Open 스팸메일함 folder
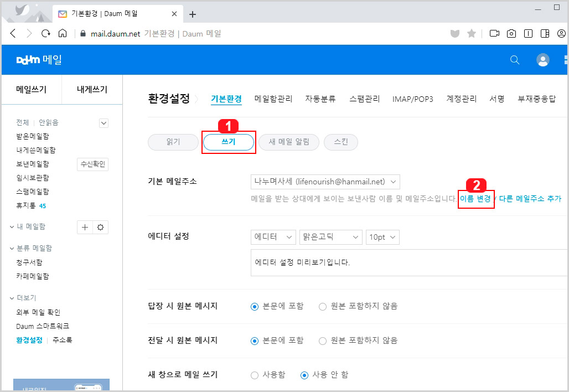Image resolution: width=569 pixels, height=392 pixels. click(x=33, y=192)
